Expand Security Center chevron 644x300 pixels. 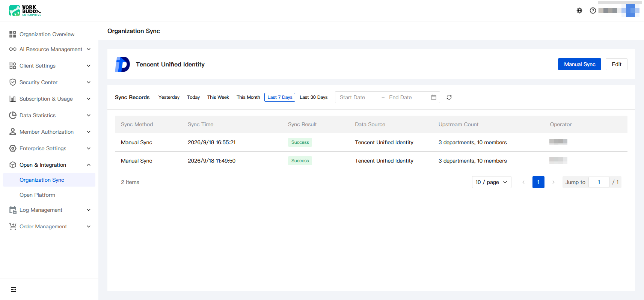click(89, 82)
